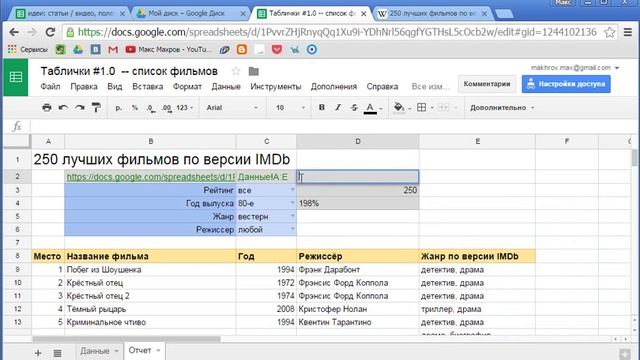
Task: Open the Дополнения menu
Action: 333,87
